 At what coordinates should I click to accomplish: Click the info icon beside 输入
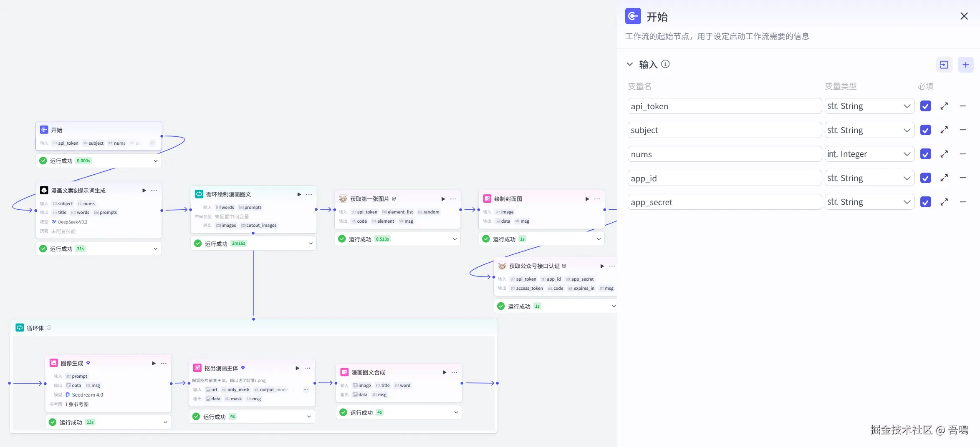point(666,64)
